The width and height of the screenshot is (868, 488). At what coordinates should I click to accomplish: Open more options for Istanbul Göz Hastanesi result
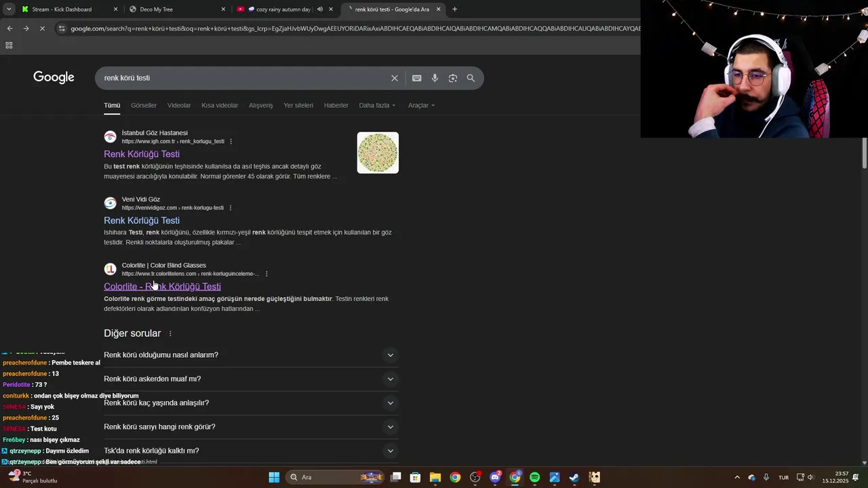(231, 142)
